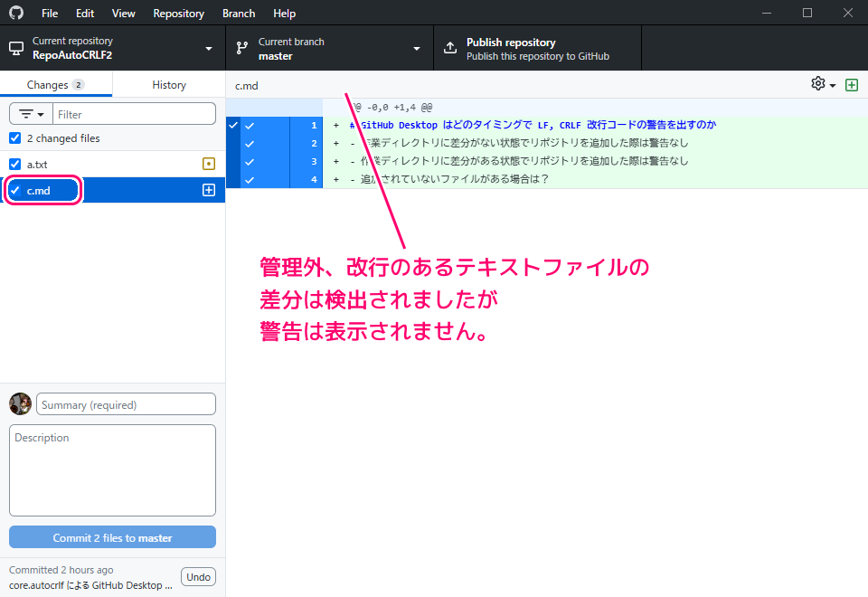Click the Undo button
The width and height of the screenshot is (868, 597).
(198, 577)
